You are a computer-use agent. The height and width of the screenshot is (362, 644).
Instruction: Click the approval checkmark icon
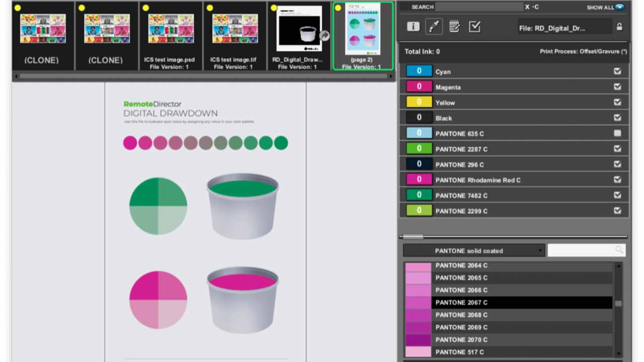click(474, 26)
